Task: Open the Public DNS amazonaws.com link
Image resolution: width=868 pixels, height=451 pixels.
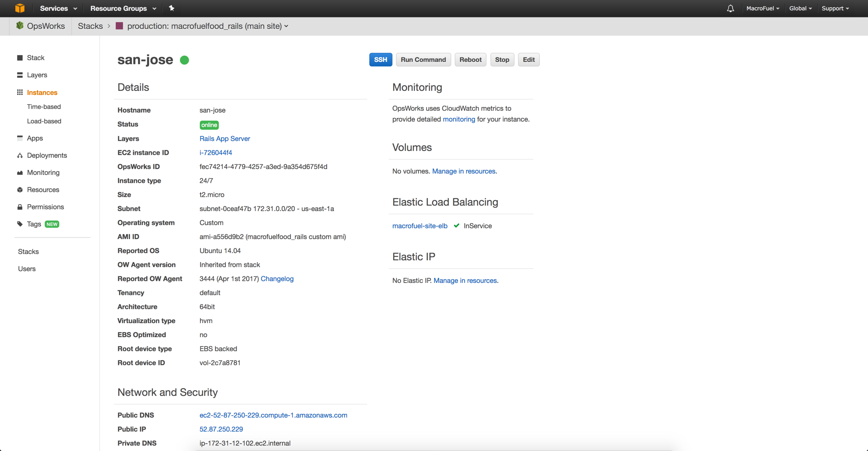Action: click(x=273, y=415)
